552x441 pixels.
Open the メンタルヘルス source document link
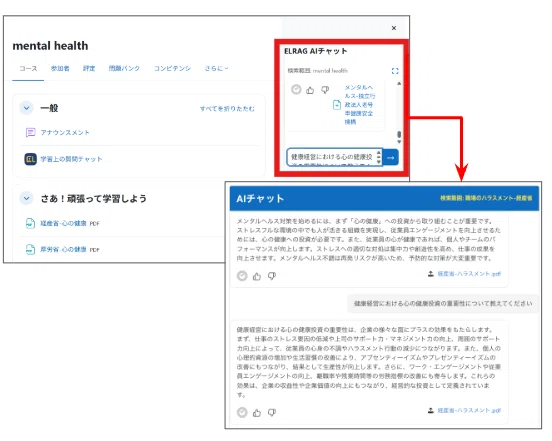359,104
